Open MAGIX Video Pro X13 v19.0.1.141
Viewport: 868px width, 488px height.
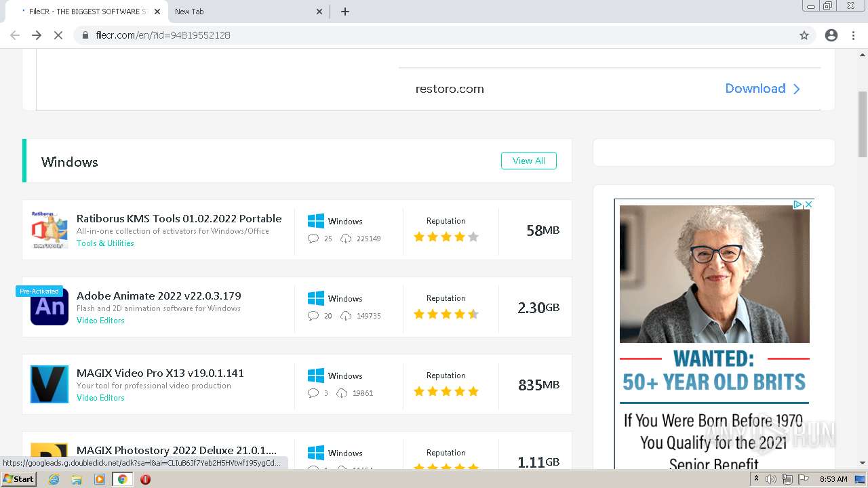pyautogui.click(x=160, y=373)
